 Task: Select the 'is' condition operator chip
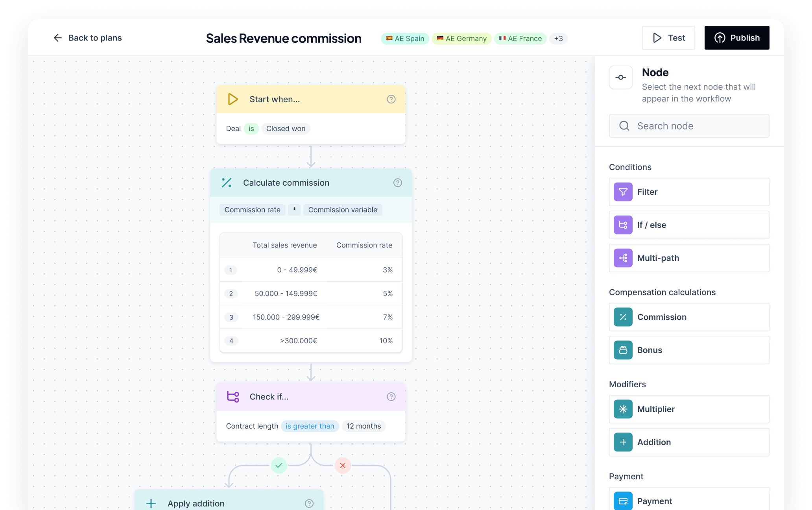(x=251, y=129)
